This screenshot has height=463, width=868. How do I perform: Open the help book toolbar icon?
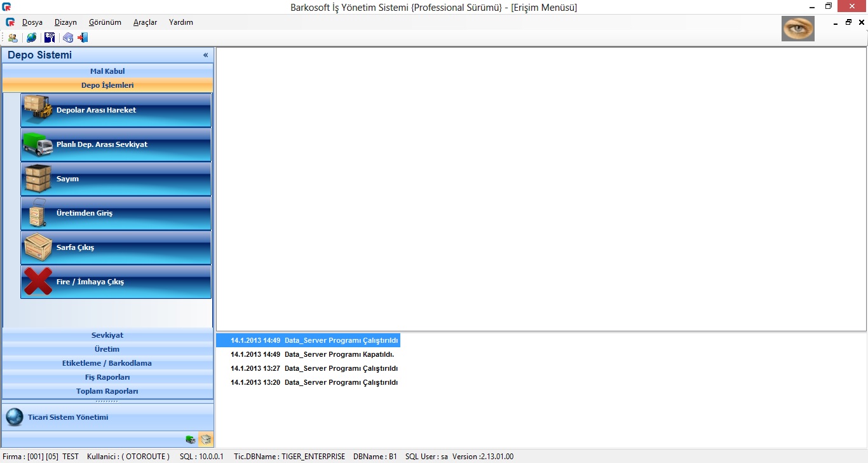tap(68, 38)
